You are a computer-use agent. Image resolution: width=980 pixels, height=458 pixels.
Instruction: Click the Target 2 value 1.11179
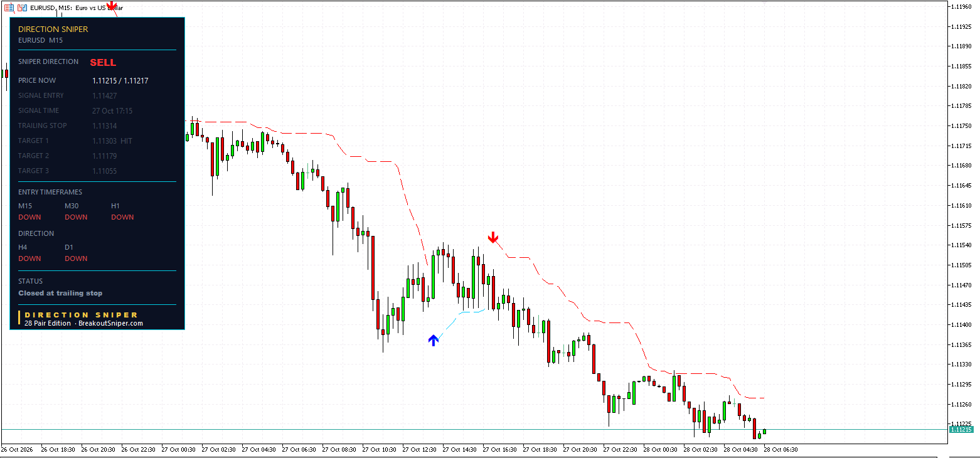tap(105, 156)
